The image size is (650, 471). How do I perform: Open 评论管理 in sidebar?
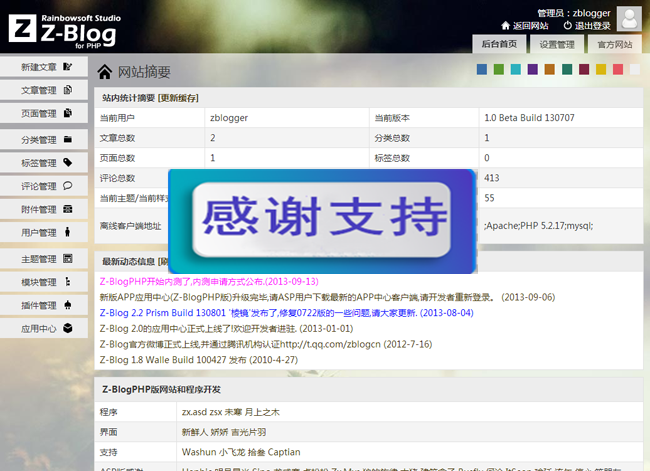tap(44, 186)
